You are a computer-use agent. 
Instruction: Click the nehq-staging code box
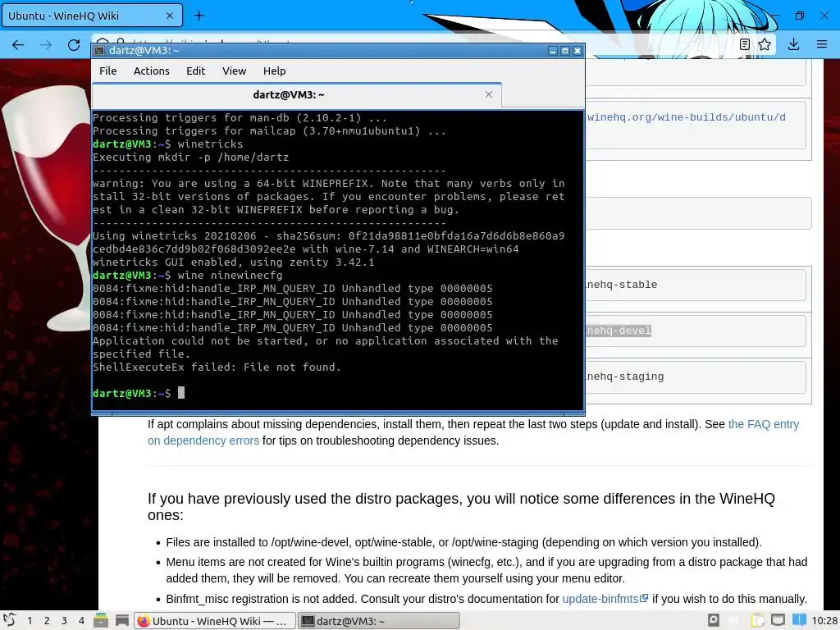tap(696, 377)
